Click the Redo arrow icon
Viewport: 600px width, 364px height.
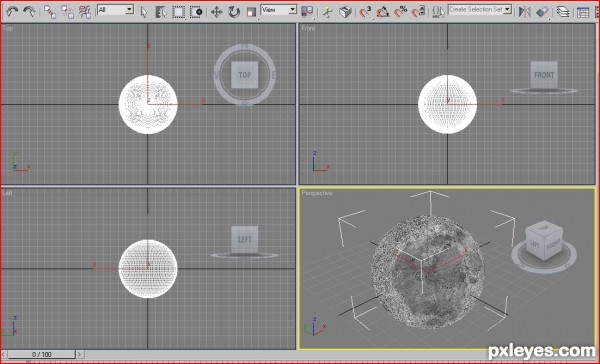[29, 11]
